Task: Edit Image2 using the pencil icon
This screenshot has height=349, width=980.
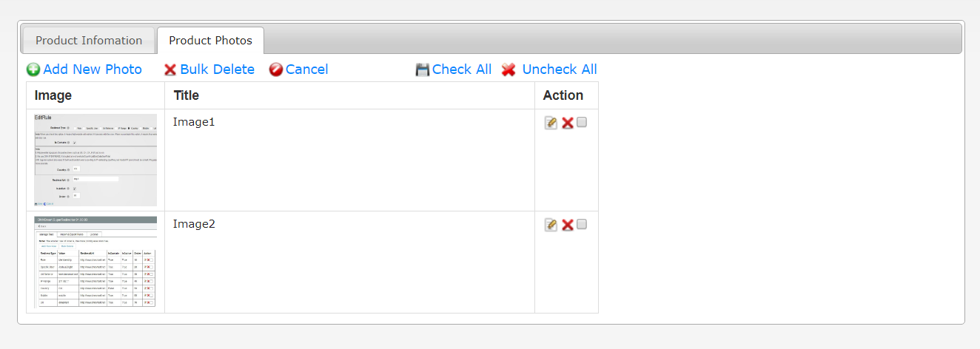Action: click(x=551, y=225)
